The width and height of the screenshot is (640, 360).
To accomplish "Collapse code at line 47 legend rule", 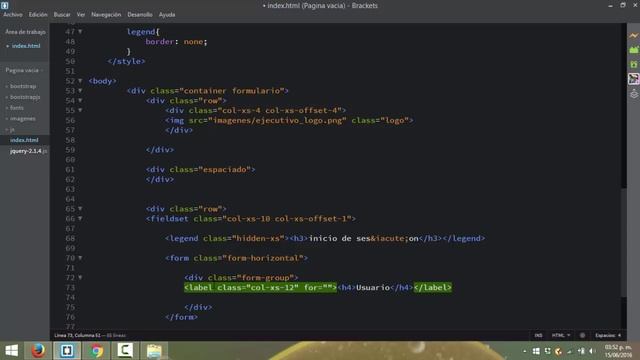I will pos(80,31).
